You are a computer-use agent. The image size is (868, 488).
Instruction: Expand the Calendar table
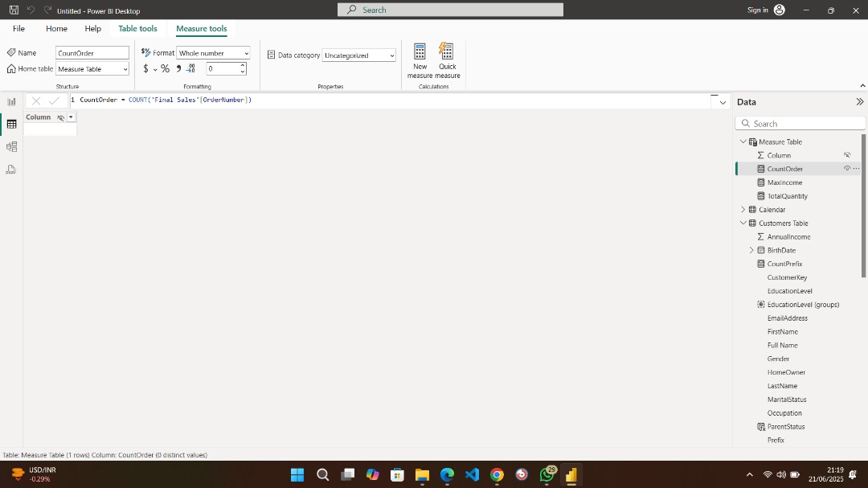743,209
